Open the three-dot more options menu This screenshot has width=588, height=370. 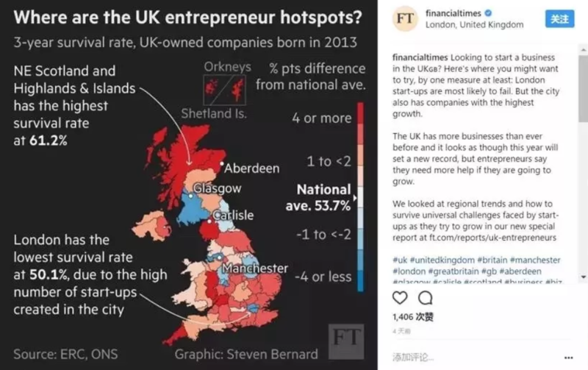[569, 358]
